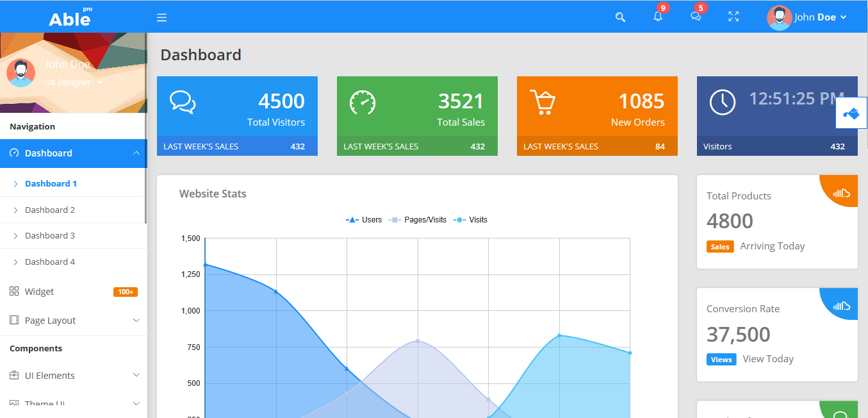Viewport: 868px width, 418px height.
Task: Open the search magnifier icon
Action: pos(620,17)
